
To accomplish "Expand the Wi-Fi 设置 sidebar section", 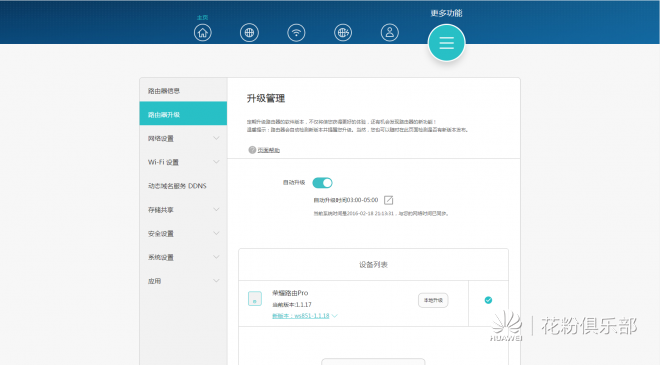I will (183, 162).
